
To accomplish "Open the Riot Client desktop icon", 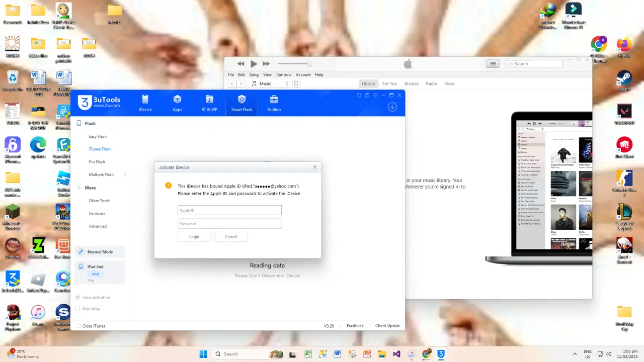I will point(624,148).
